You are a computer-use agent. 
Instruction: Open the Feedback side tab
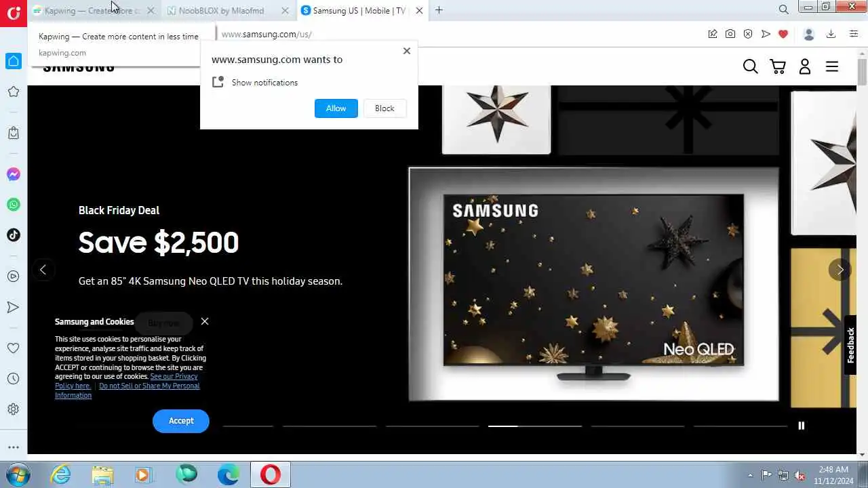click(850, 345)
